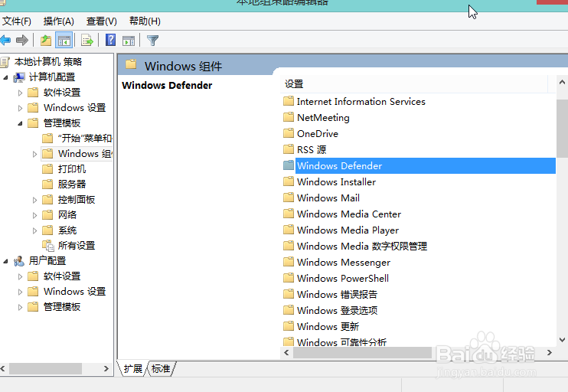Select the RSS 源 list entry
568x392 pixels.
(312, 149)
